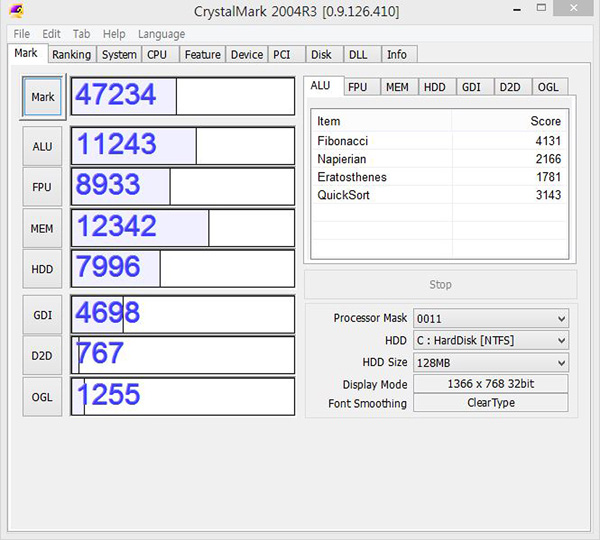
Task: Run the FPU benchmark button
Action: 42,187
